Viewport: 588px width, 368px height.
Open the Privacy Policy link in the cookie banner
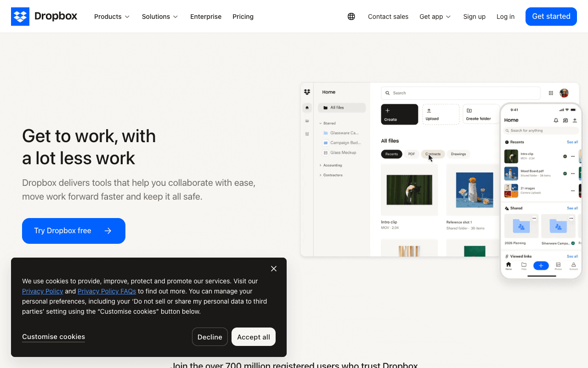click(42, 291)
